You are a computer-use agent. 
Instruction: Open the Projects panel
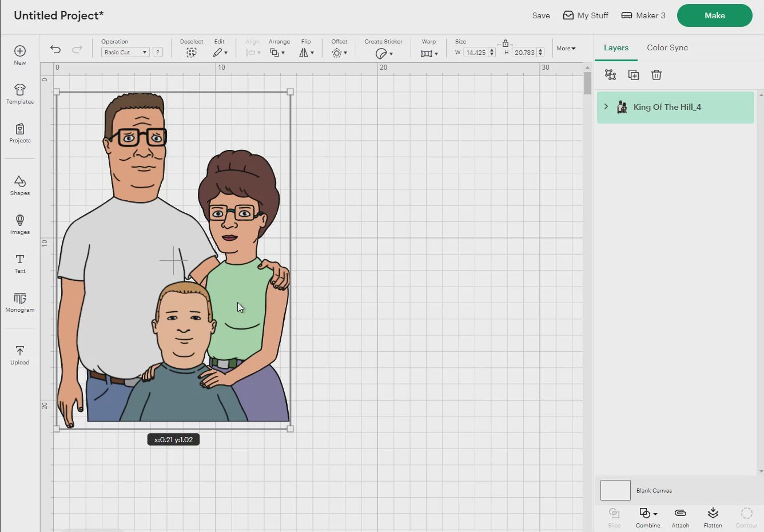[20, 133]
